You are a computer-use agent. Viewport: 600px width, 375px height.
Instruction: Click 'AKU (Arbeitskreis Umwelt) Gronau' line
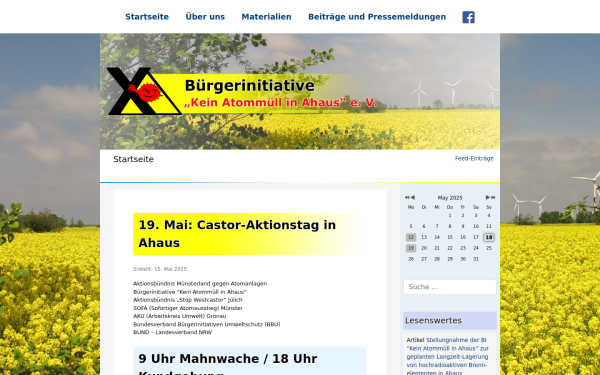pyautogui.click(x=179, y=316)
